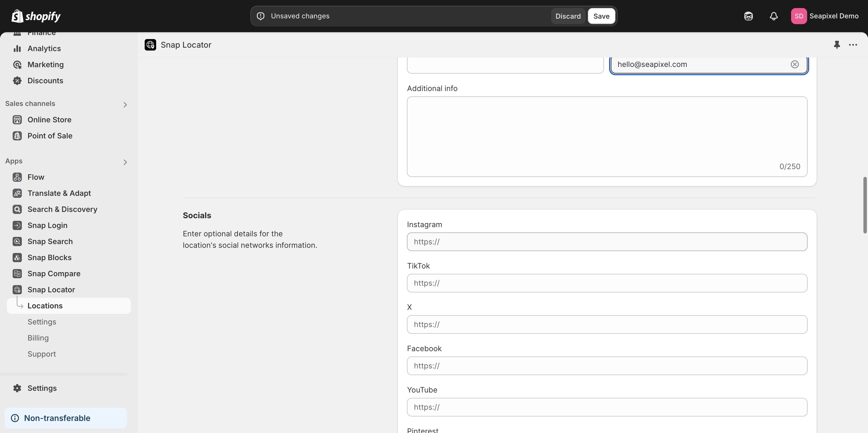Screen dimensions: 868x433
Task: Expand the Sales channels section
Action: 125,105
